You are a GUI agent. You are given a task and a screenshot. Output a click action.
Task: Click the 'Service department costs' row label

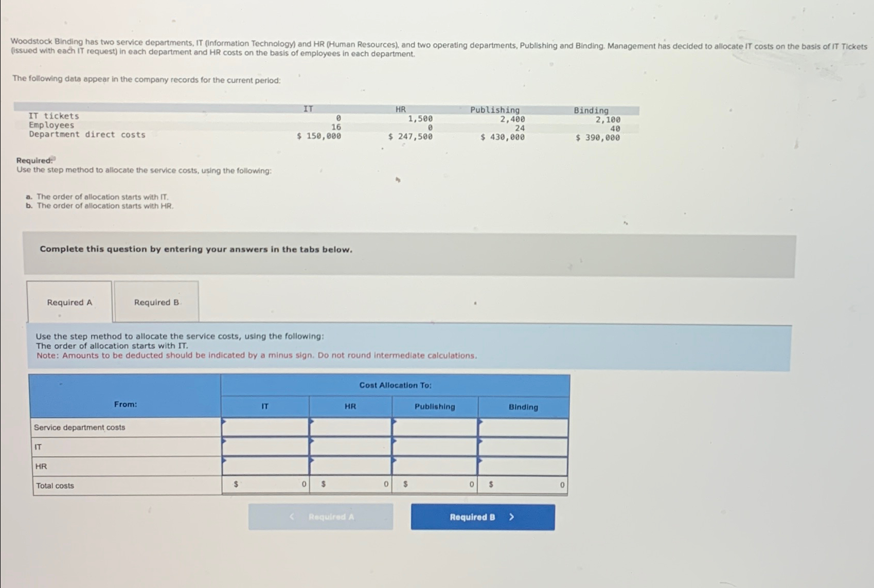79,427
